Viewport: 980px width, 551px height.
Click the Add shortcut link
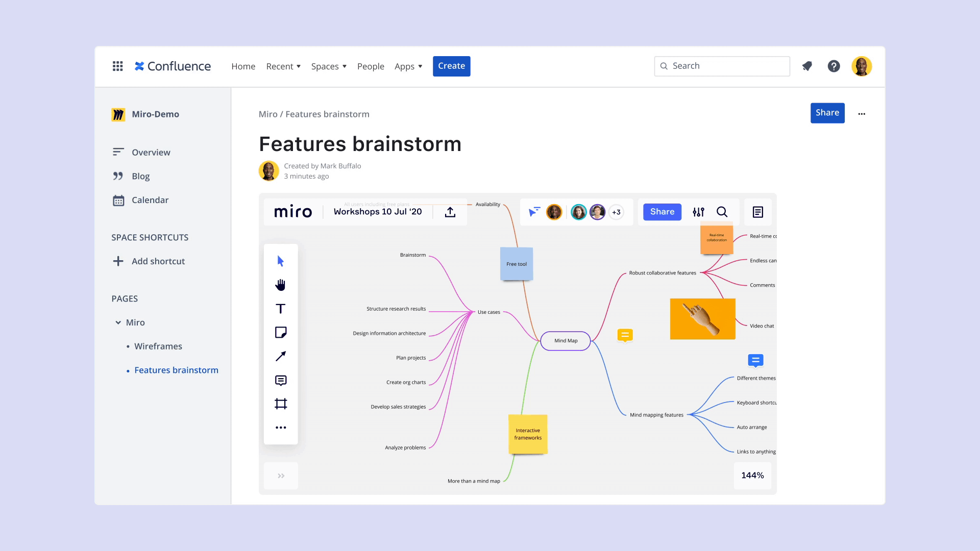[158, 261]
